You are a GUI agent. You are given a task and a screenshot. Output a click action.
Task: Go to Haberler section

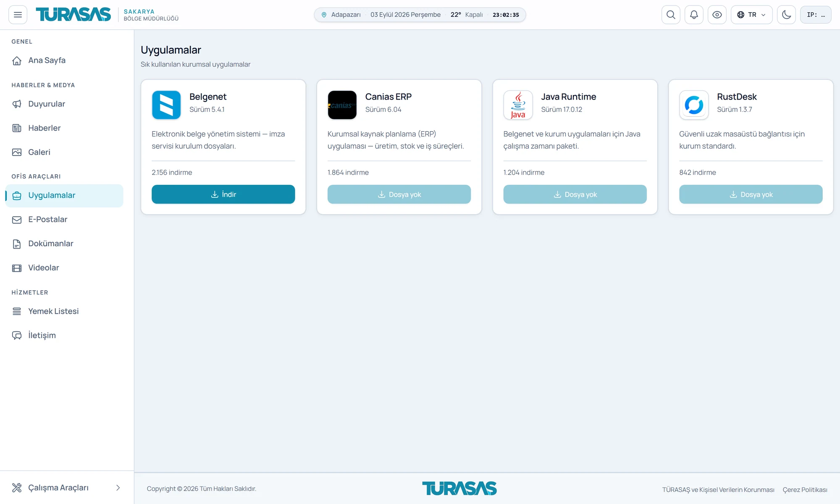tap(64, 128)
